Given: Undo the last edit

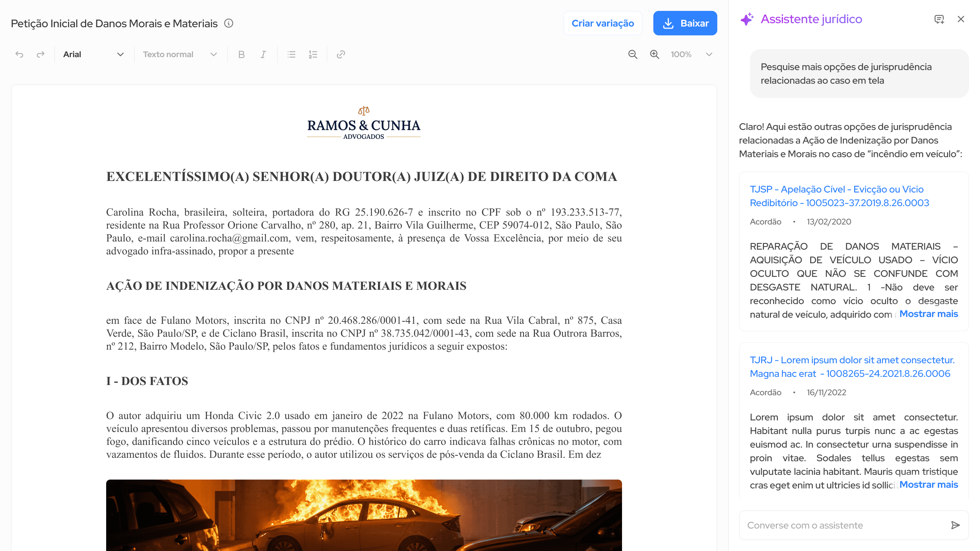Looking at the screenshot, I should tap(19, 54).
